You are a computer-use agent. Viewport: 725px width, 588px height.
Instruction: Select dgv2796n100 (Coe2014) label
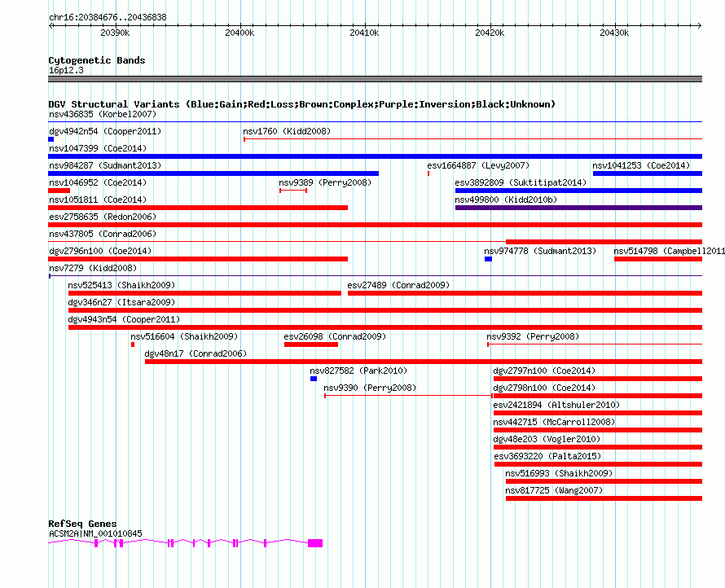(100, 251)
